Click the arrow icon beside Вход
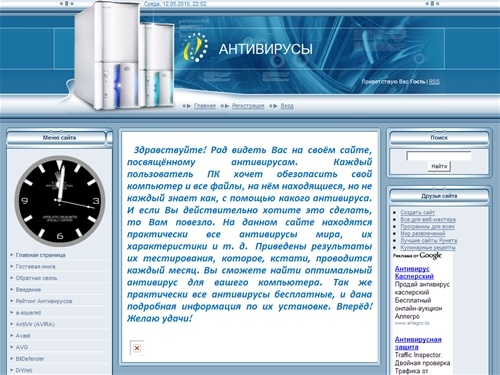This screenshot has width=500, height=375. (x=273, y=106)
